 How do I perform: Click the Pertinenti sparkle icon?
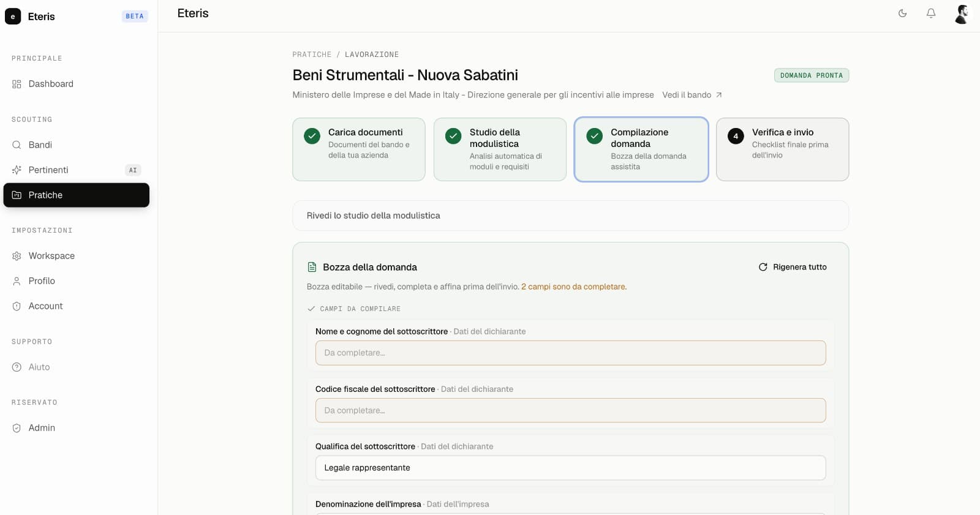coord(17,170)
